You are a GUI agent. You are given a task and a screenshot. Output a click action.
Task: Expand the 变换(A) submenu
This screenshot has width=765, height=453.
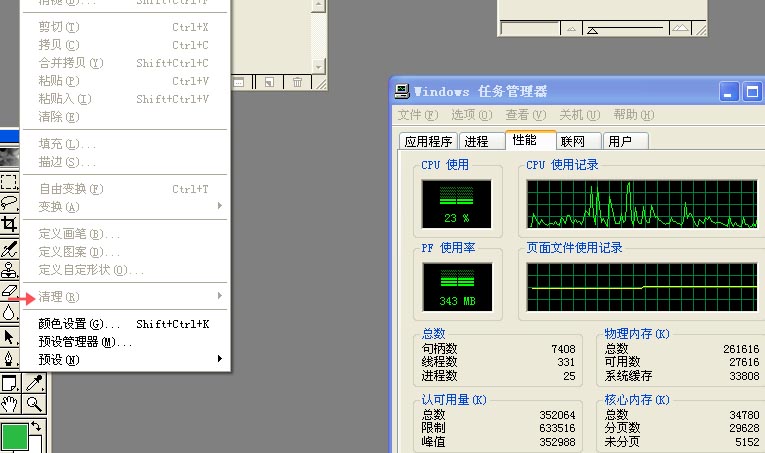(125, 207)
